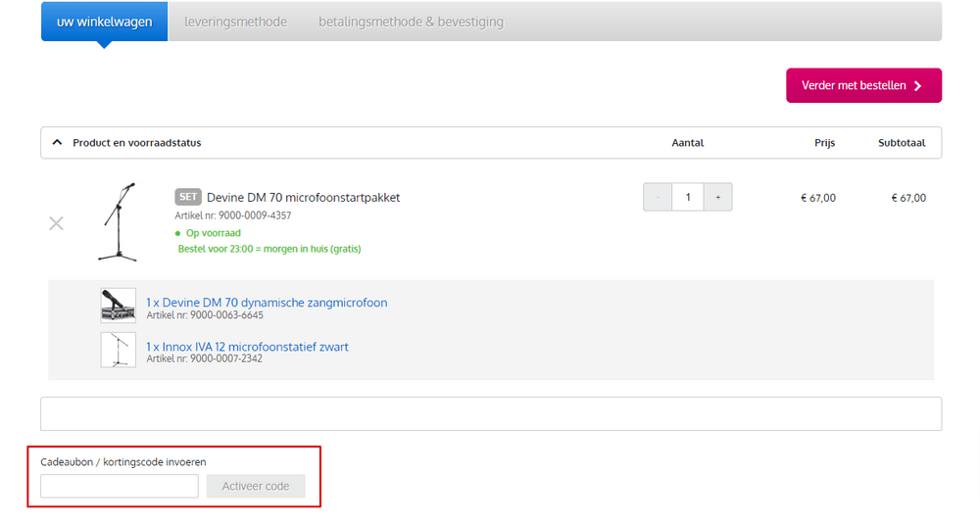The height and width of the screenshot is (520, 980).
Task: Decrease quantity with the minus button
Action: 658,198
